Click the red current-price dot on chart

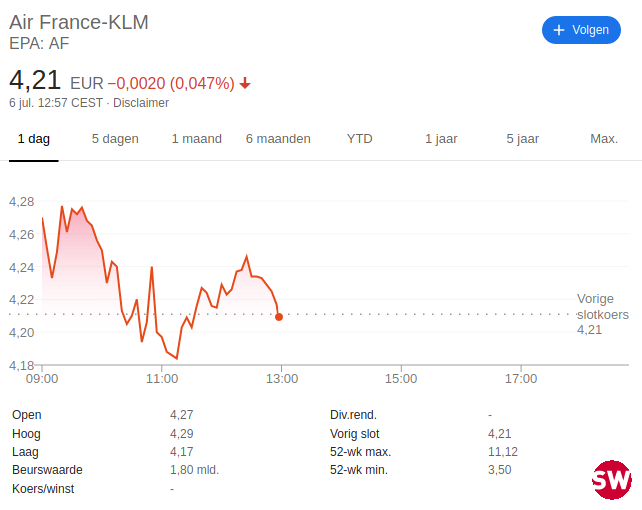coord(279,317)
